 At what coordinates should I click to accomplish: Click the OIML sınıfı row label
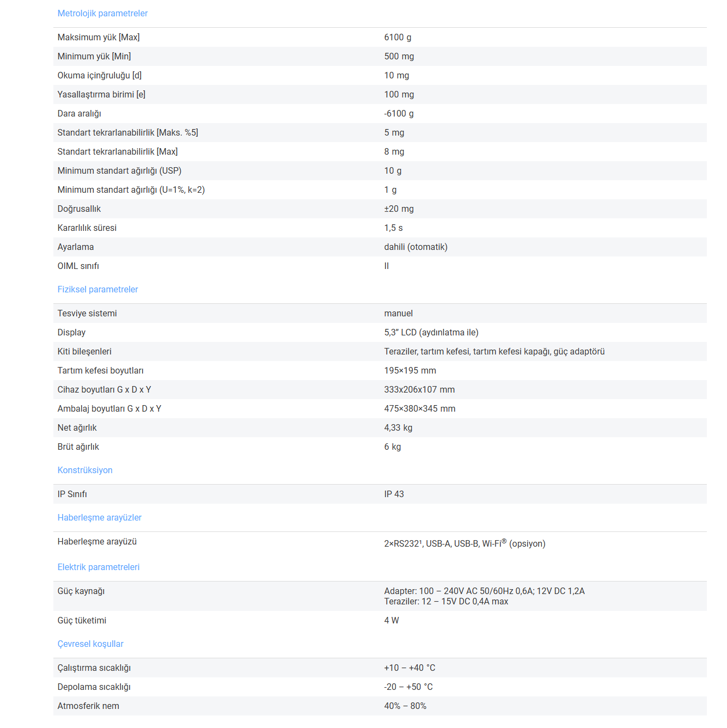click(x=78, y=266)
